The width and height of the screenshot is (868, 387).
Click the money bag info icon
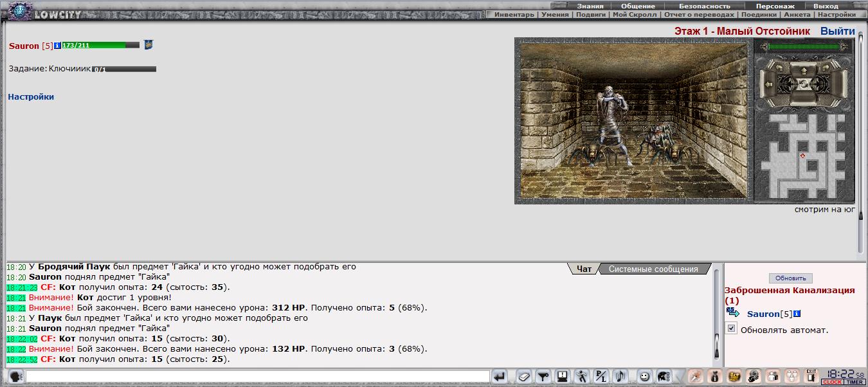click(716, 377)
